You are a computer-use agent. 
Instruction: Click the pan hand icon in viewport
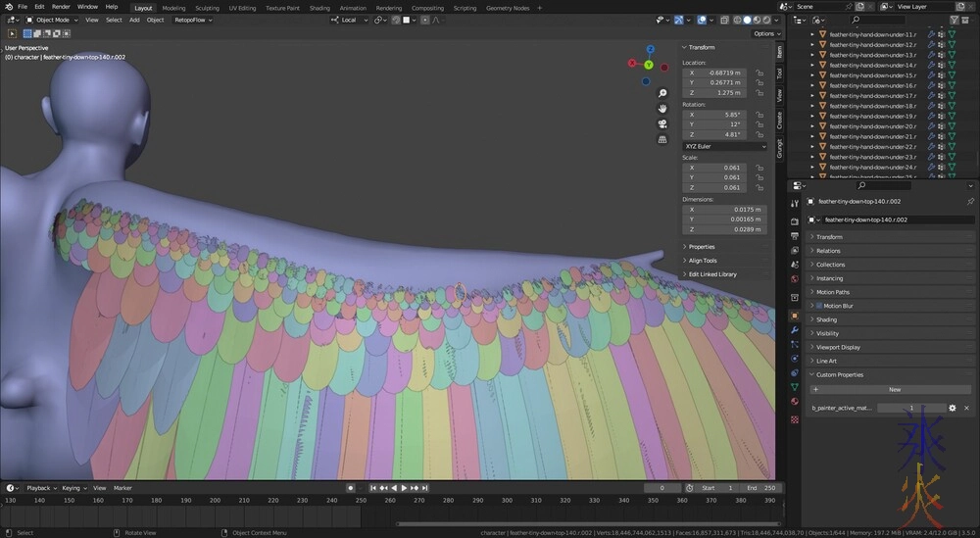662,106
